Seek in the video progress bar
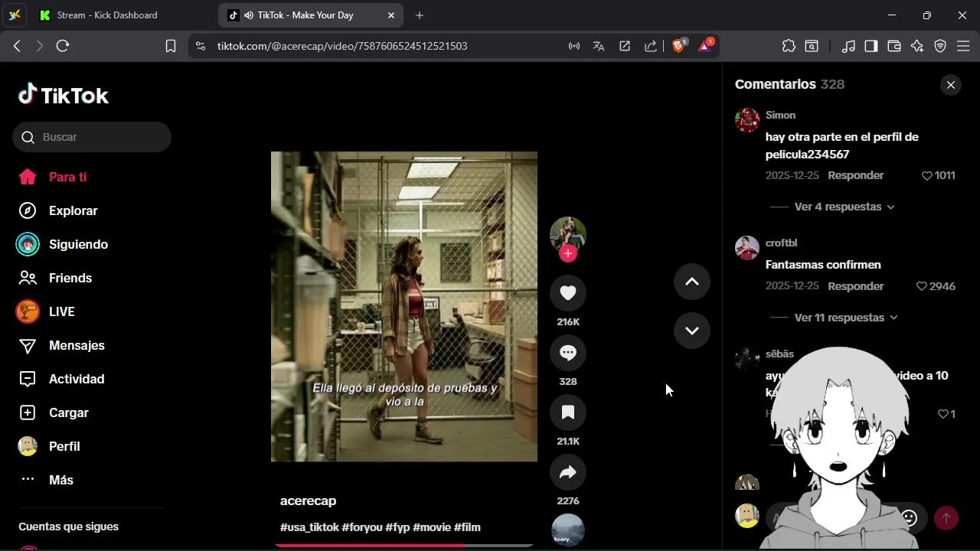The width and height of the screenshot is (980, 551). click(x=403, y=546)
